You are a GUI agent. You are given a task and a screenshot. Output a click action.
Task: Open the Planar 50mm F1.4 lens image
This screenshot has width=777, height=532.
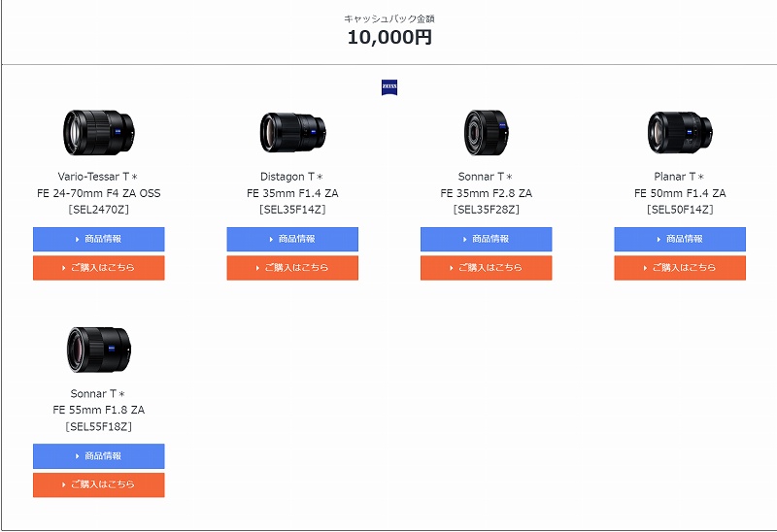(680, 133)
